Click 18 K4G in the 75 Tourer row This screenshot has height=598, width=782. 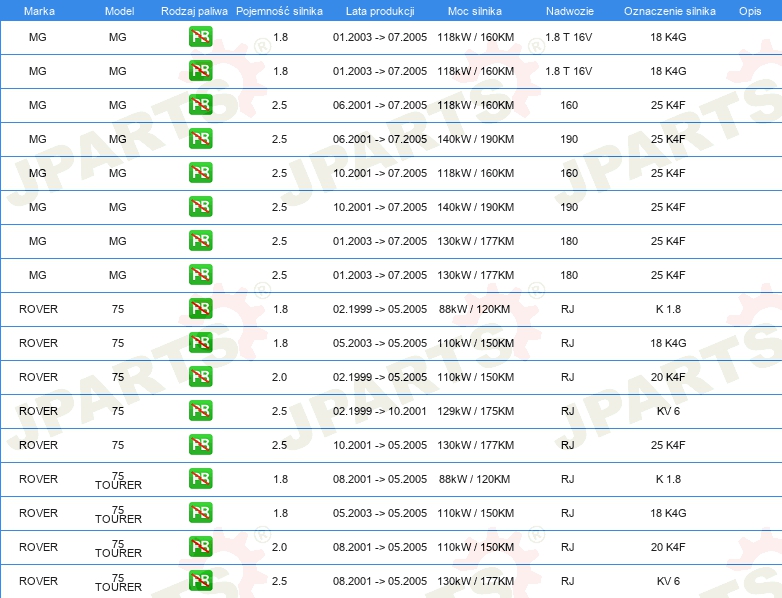(668, 513)
